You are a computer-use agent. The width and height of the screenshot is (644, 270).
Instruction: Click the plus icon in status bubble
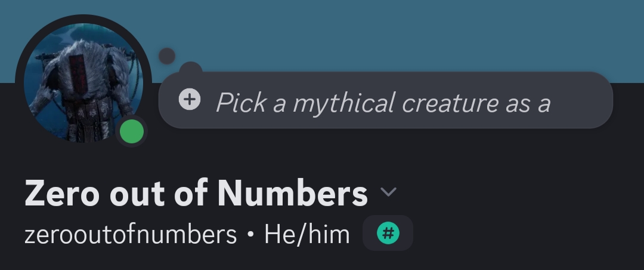point(190,99)
